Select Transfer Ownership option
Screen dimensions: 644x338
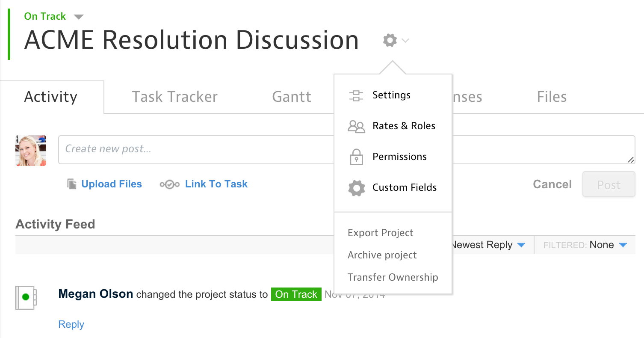[393, 277]
